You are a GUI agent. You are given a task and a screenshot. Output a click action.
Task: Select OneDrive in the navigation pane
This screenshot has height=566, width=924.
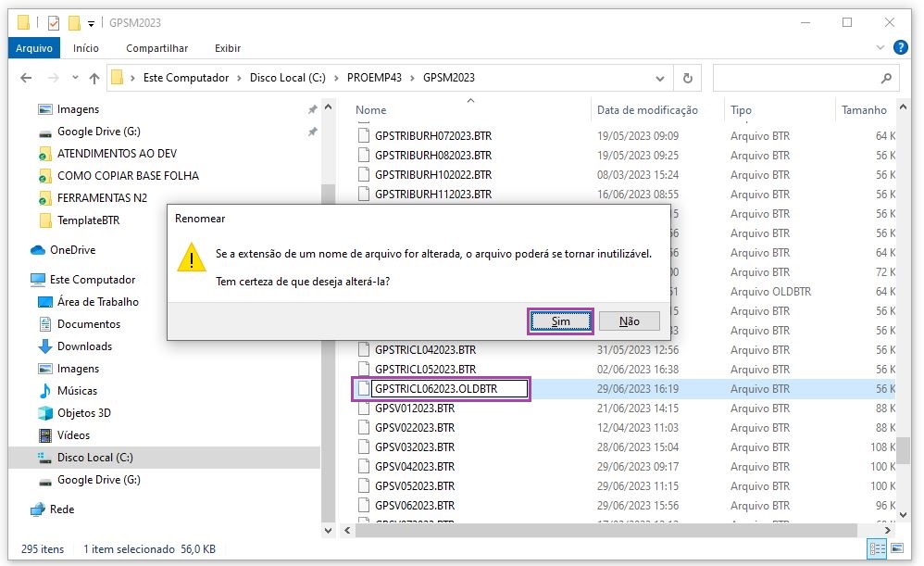72,250
